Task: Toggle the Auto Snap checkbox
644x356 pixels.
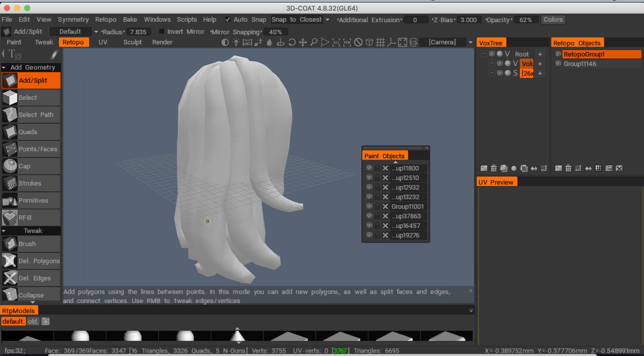Action: click(x=228, y=19)
